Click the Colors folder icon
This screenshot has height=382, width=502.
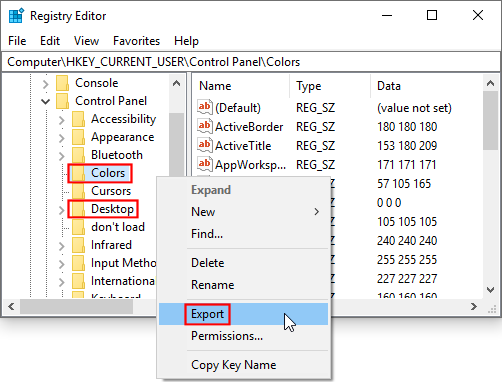[x=78, y=173]
